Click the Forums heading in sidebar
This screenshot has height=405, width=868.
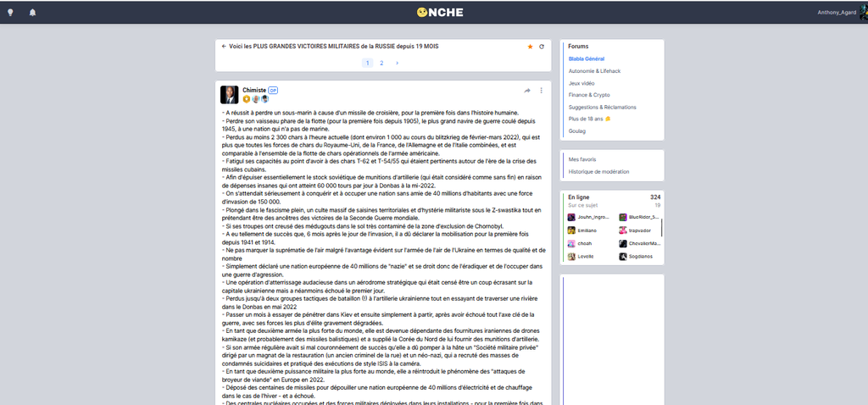point(578,47)
